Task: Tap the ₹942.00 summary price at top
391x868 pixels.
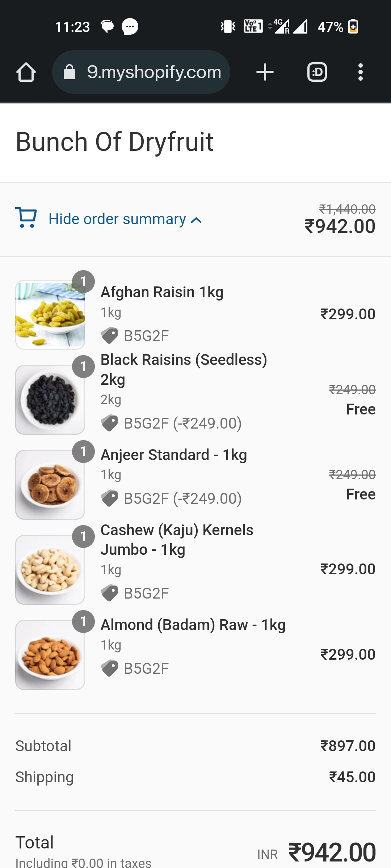Action: (x=340, y=226)
